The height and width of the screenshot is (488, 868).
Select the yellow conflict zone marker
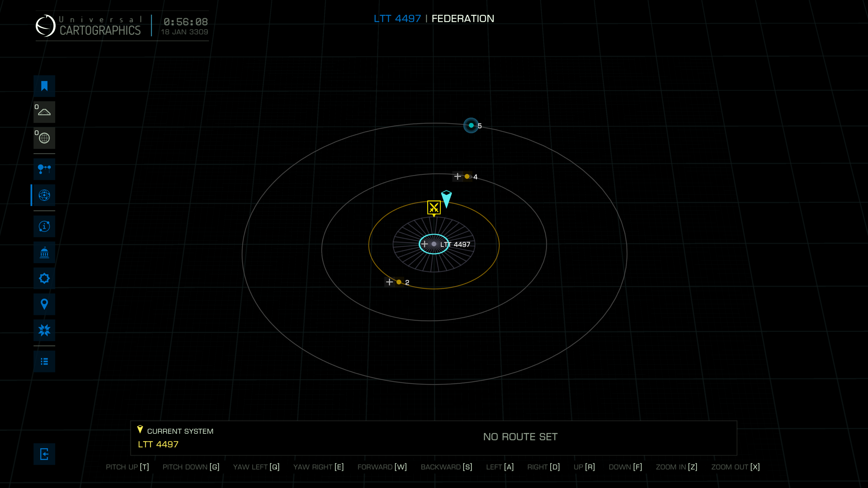434,208
